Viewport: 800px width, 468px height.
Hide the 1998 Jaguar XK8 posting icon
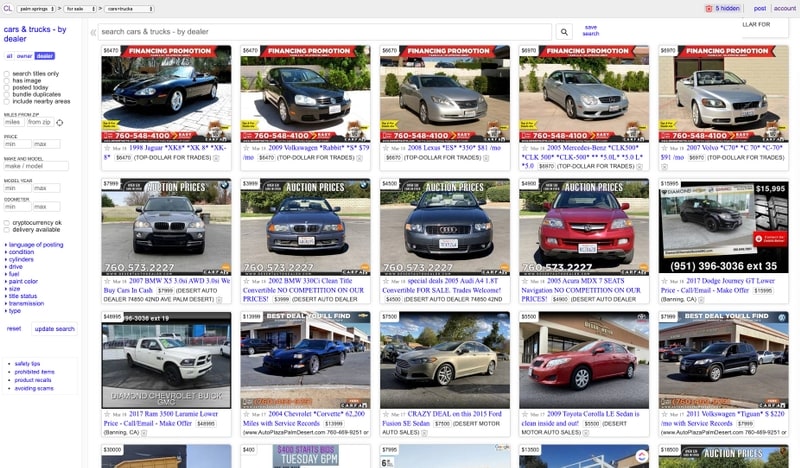[x=216, y=158]
